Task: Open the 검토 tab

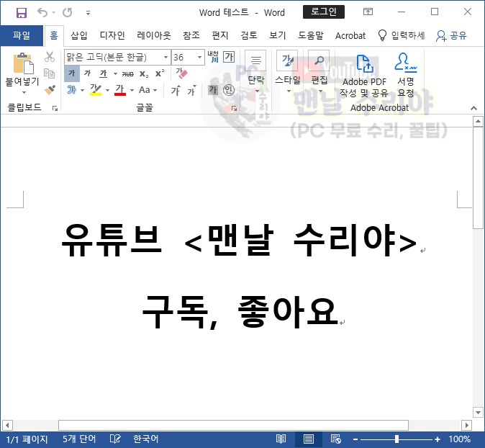Action: click(x=249, y=35)
